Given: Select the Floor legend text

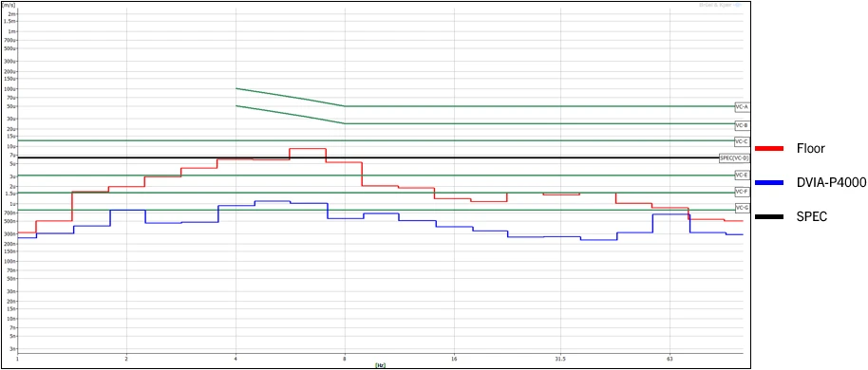Looking at the screenshot, I should pos(811,148).
